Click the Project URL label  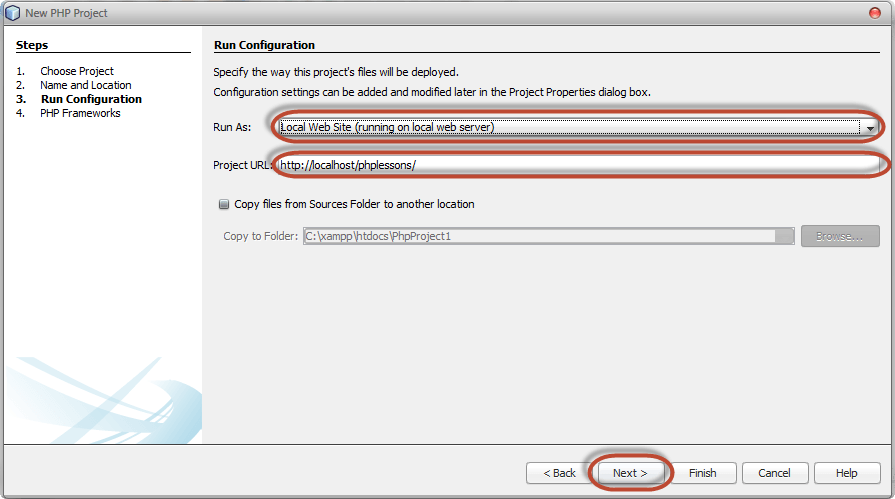pos(243,165)
